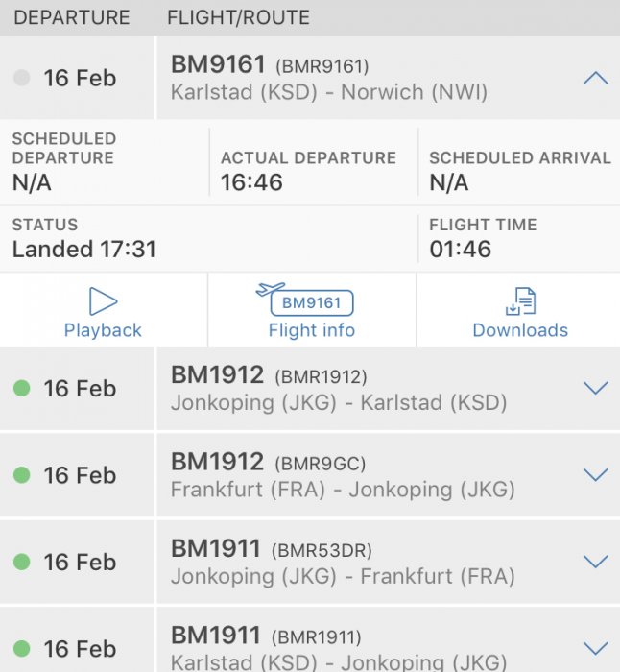Click the FLIGHT/ROUTE column header
The image size is (620, 672).
[x=238, y=18]
